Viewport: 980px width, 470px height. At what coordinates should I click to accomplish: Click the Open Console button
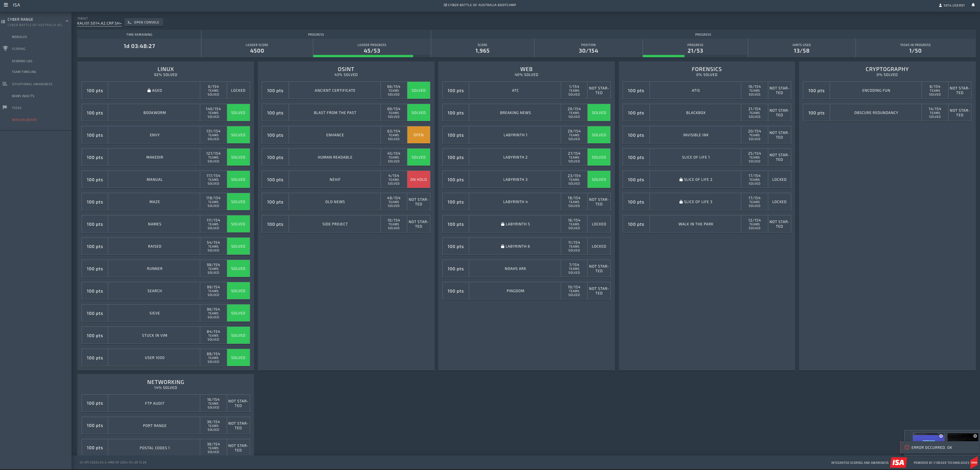[144, 22]
